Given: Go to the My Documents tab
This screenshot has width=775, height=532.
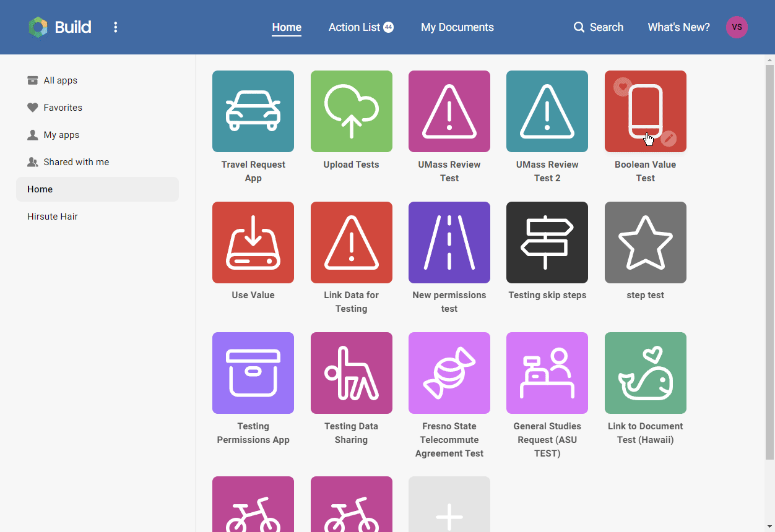Looking at the screenshot, I should click(457, 27).
